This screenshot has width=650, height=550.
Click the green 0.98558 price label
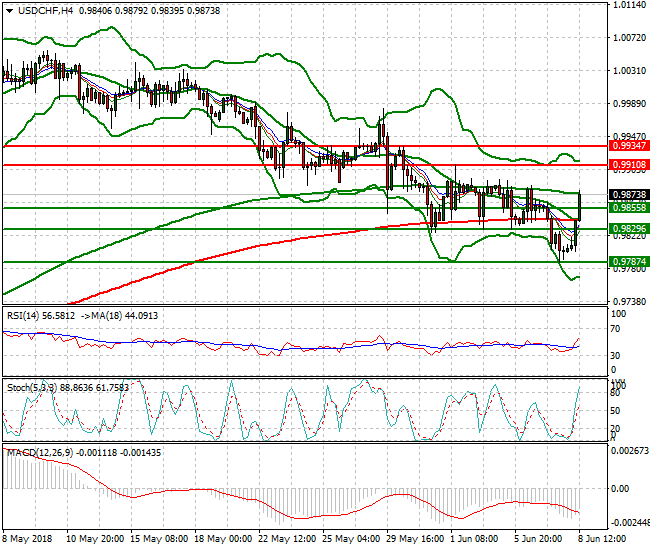click(629, 208)
